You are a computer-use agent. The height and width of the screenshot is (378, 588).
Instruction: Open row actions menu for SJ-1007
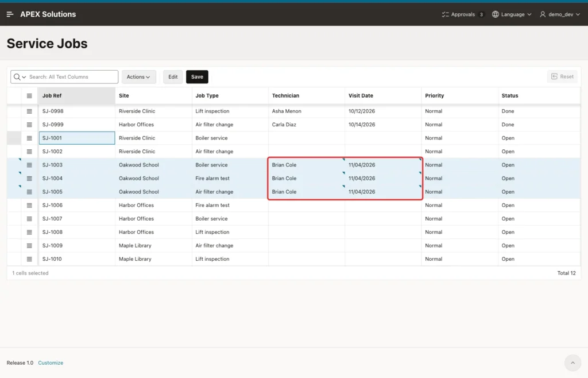point(29,219)
